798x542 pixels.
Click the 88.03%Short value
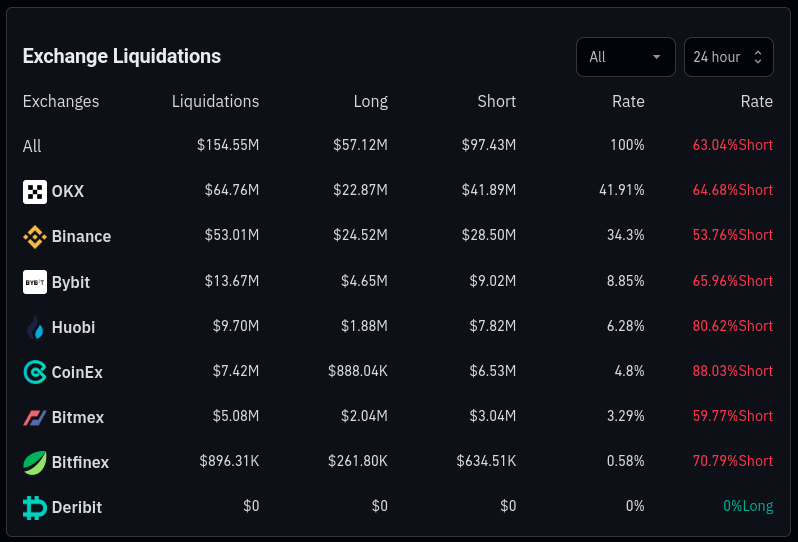732,371
